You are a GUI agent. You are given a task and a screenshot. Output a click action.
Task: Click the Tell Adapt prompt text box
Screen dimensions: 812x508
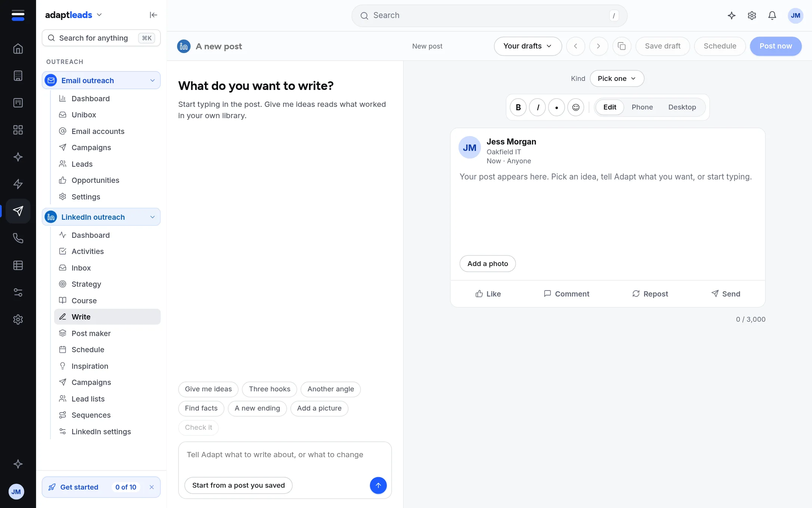285,455
